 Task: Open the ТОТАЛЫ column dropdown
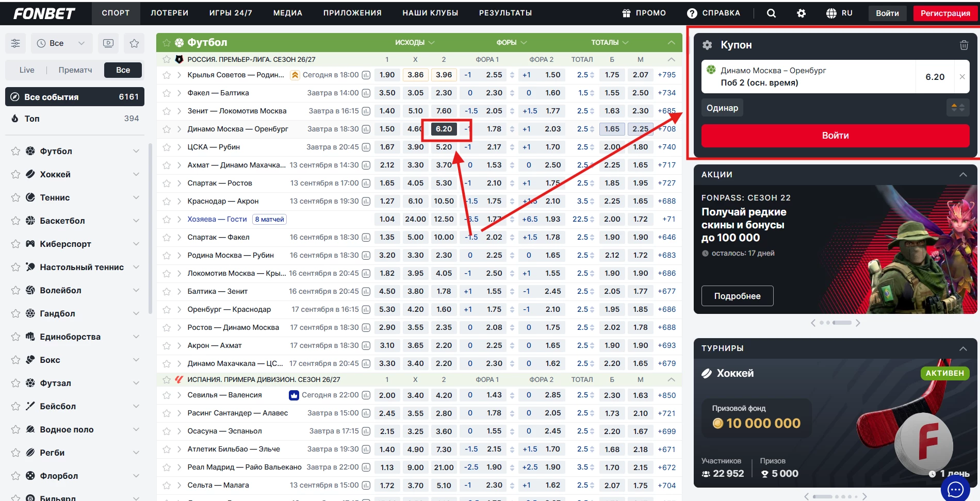(x=610, y=43)
